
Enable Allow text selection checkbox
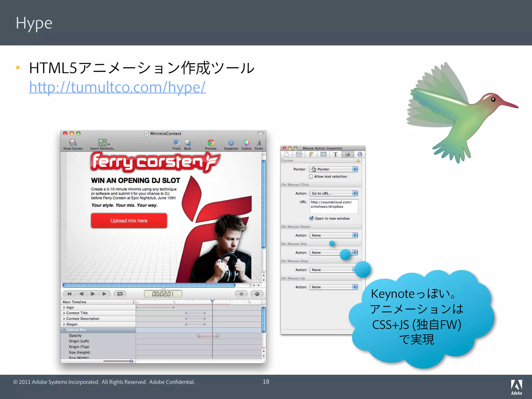tap(311, 177)
